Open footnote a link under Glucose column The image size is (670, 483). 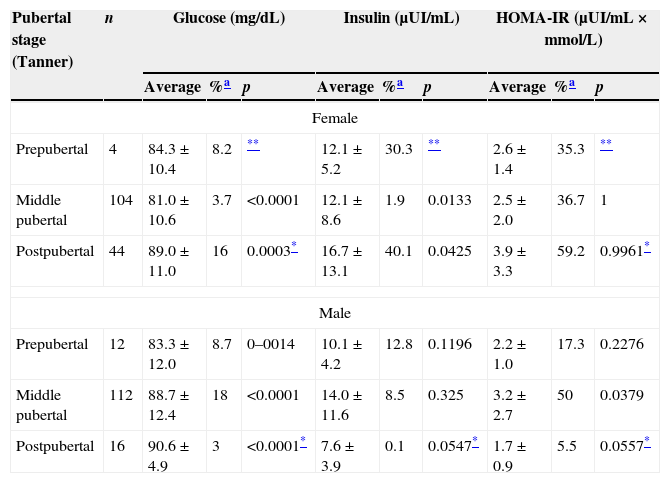[x=227, y=86]
